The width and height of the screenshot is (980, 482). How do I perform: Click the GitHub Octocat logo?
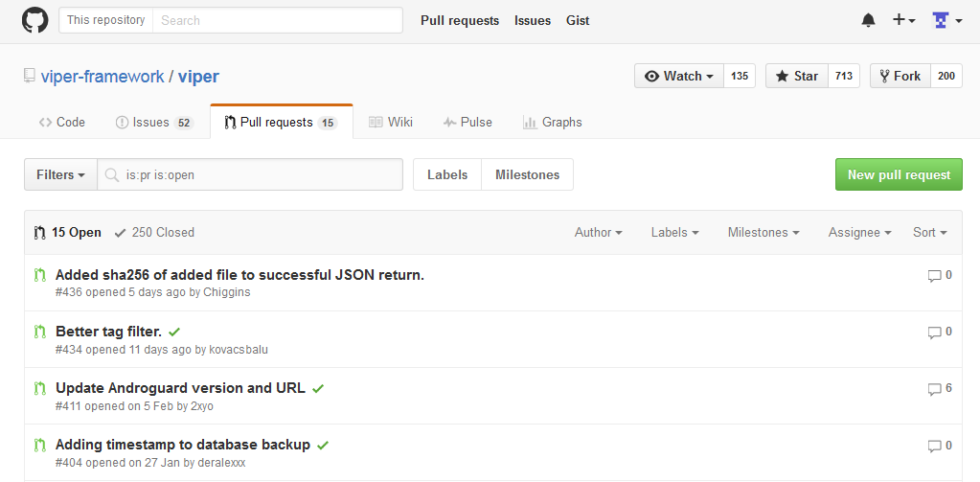coord(34,20)
